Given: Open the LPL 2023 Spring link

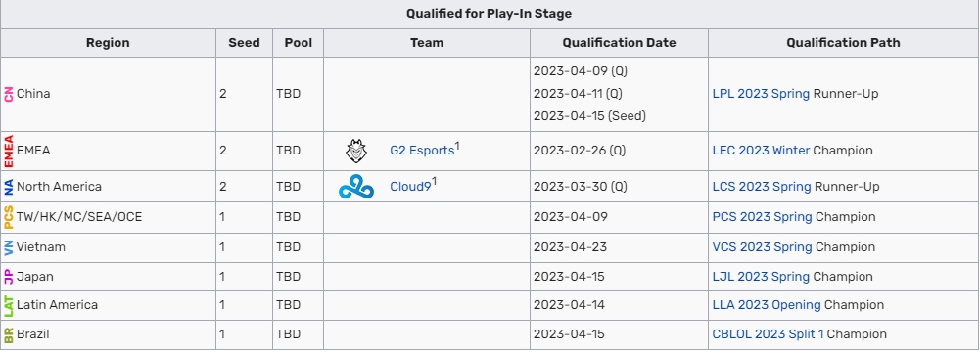Looking at the screenshot, I should (x=761, y=94).
